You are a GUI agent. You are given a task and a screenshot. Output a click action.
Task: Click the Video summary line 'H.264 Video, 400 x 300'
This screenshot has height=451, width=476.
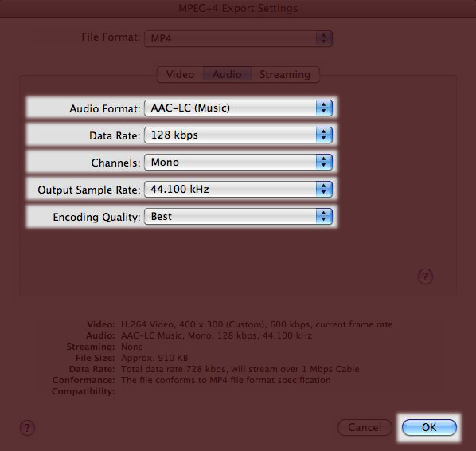pyautogui.click(x=257, y=324)
